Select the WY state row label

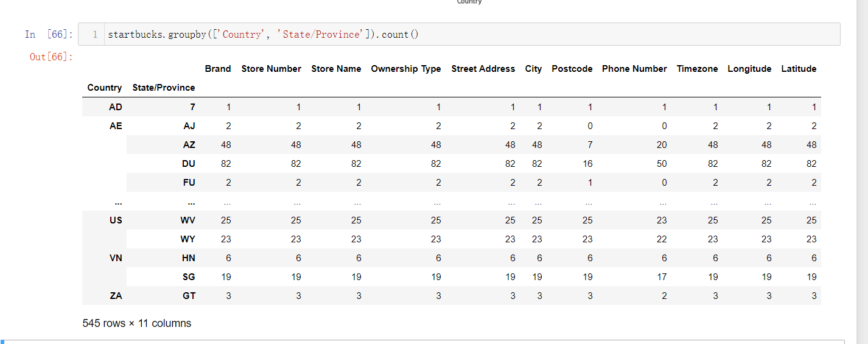point(188,239)
